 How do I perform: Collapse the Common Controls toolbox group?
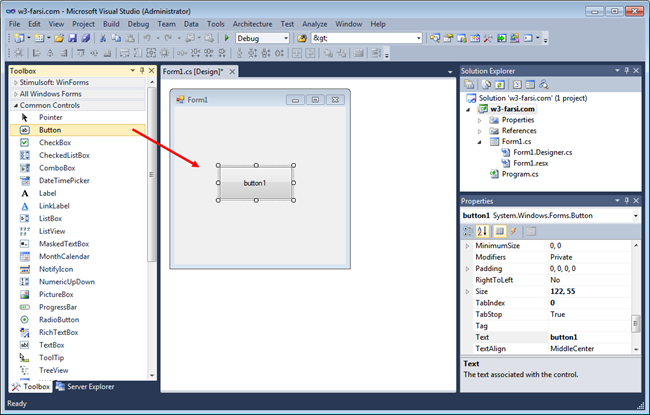pos(16,106)
